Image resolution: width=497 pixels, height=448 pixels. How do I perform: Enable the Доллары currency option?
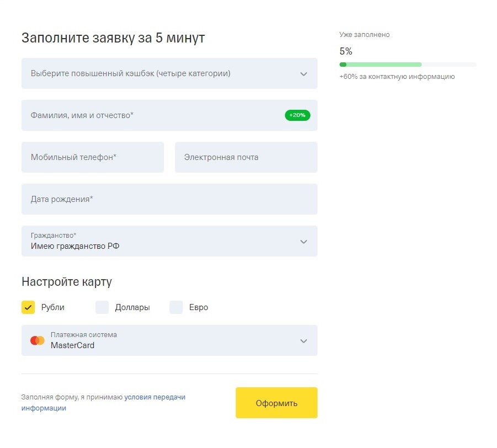tap(102, 307)
